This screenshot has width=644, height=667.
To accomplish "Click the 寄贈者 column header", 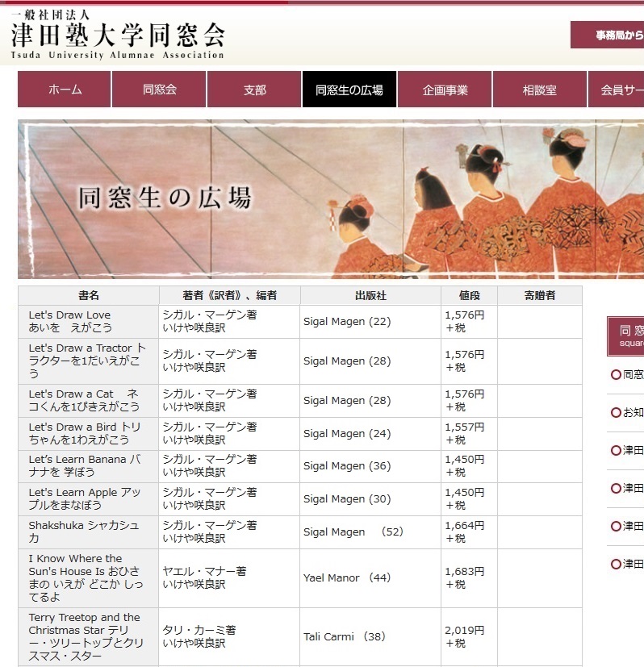I will coord(540,295).
